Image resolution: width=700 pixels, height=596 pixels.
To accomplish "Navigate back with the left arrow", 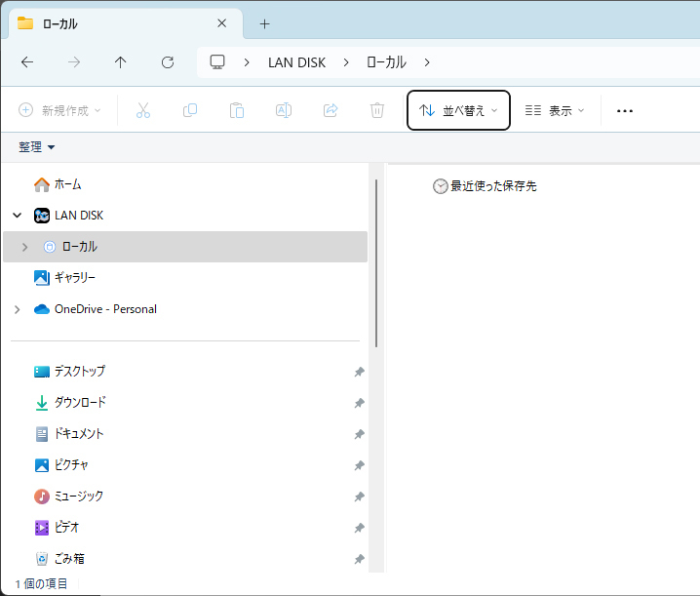I will point(27,62).
